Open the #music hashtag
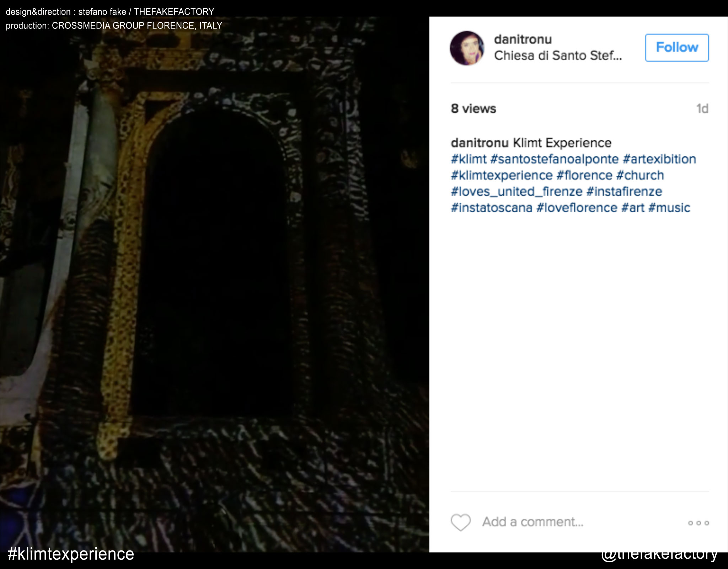The height and width of the screenshot is (569, 728). tap(669, 208)
